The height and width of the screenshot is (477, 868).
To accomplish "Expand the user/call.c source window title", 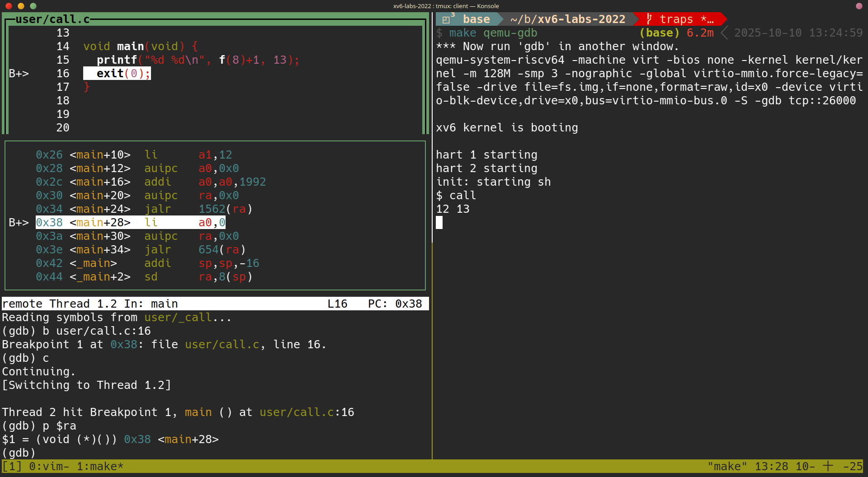I will [x=51, y=19].
